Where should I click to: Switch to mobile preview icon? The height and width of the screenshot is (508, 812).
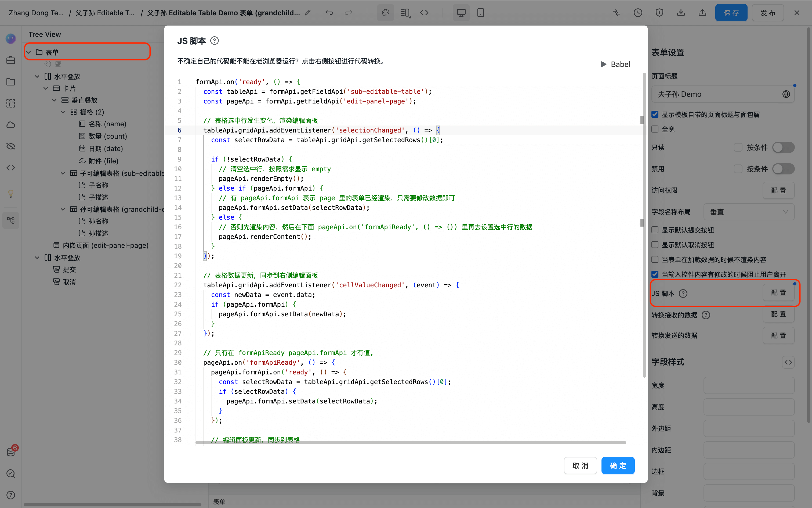[x=480, y=13]
